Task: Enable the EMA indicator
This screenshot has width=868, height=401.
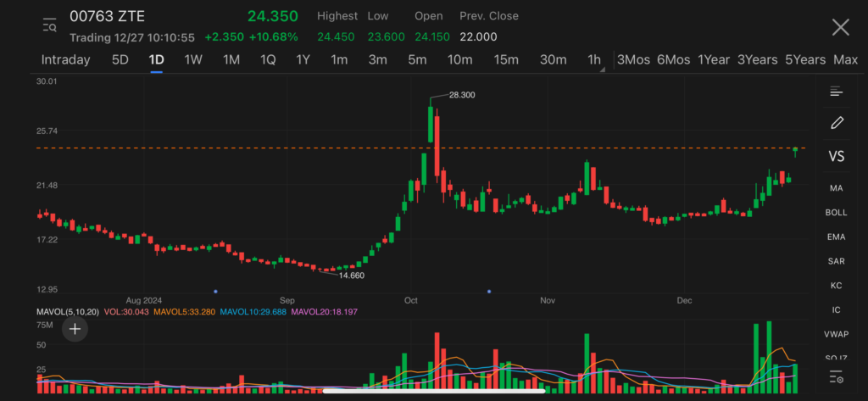Action: click(836, 237)
